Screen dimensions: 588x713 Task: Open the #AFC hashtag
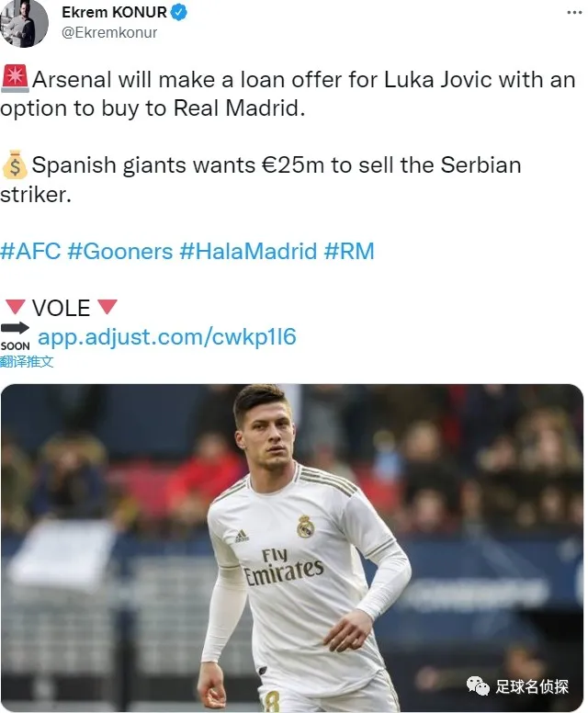coord(30,251)
